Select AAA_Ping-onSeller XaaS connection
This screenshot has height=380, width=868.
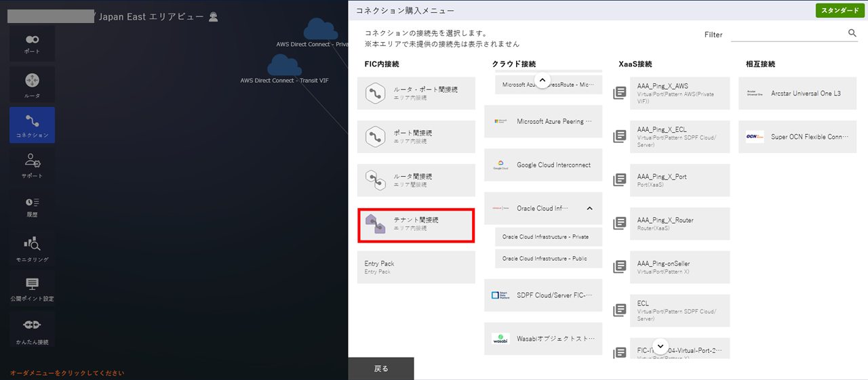(679, 267)
